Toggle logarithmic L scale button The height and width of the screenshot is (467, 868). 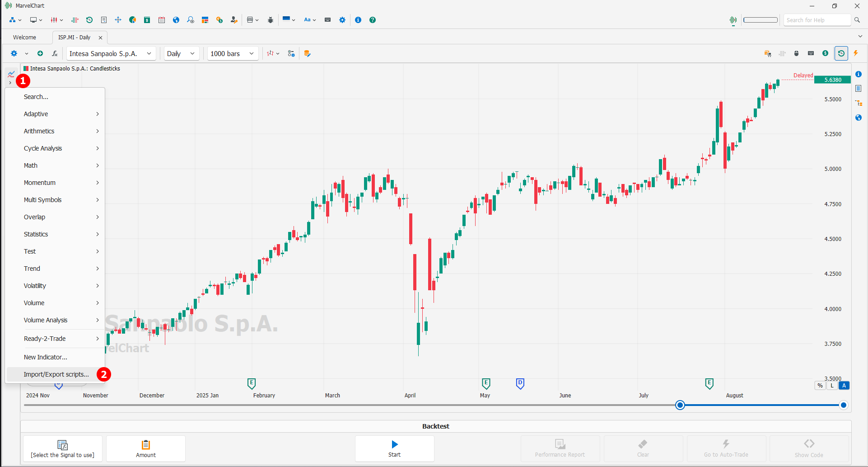coord(832,386)
